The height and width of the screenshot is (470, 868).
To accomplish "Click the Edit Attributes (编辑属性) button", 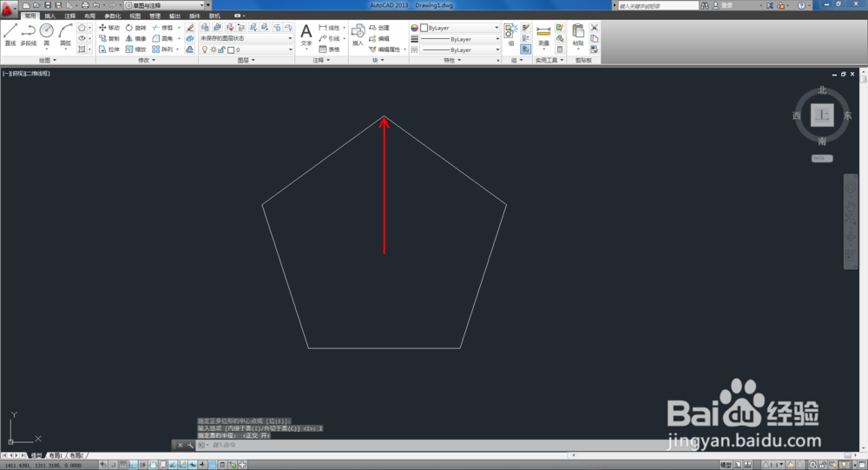I will click(385, 49).
